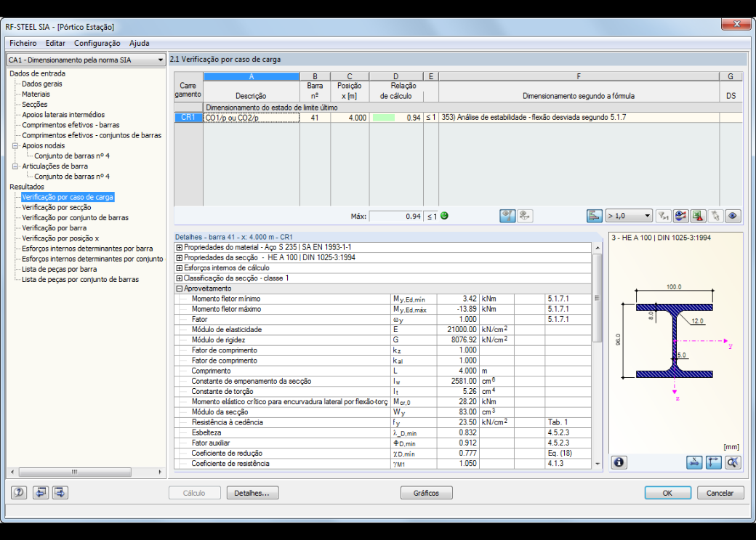Click the green status indicator

pyautogui.click(x=445, y=216)
